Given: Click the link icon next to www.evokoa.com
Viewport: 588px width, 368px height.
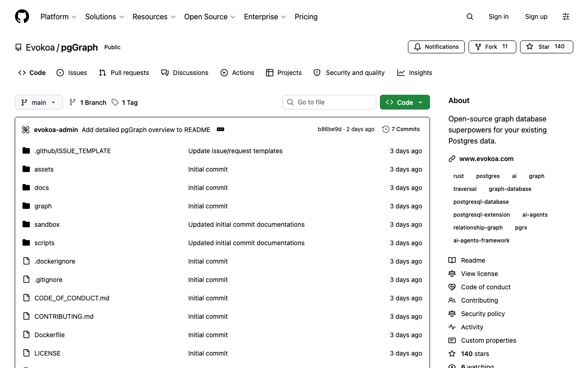Looking at the screenshot, I should coord(452,159).
